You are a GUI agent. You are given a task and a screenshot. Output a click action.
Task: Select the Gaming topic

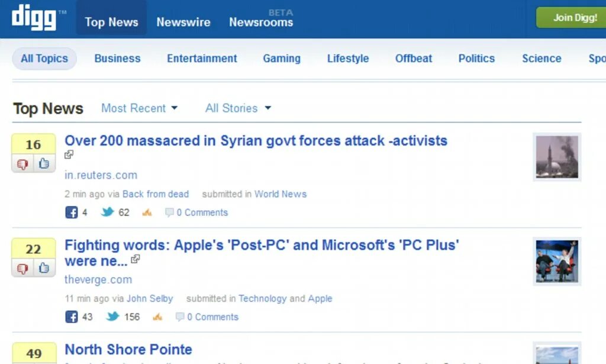point(282,59)
